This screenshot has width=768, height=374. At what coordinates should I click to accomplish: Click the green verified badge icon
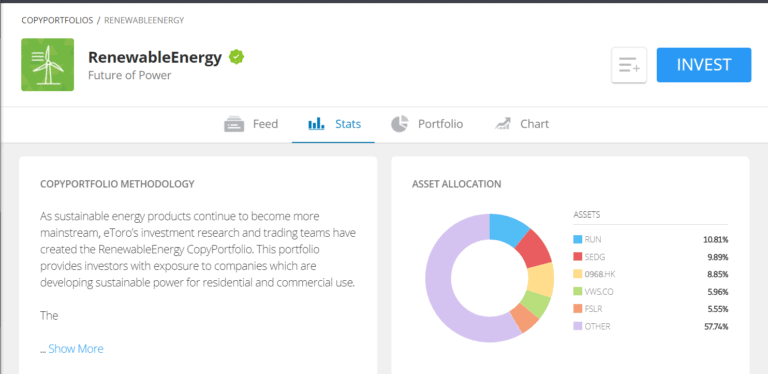(237, 57)
